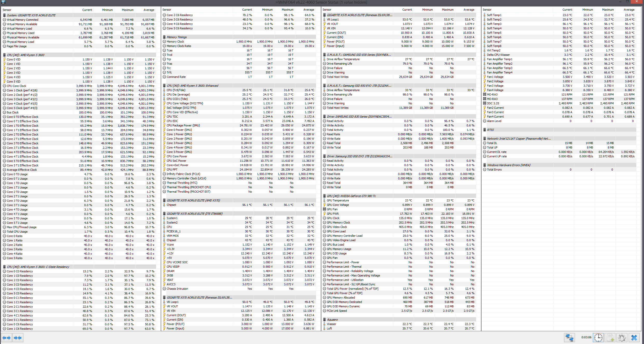Select the Thermal Throttling (HTC) row
Viewport: 644px width, 344px height.
pyautogui.click(x=239, y=183)
